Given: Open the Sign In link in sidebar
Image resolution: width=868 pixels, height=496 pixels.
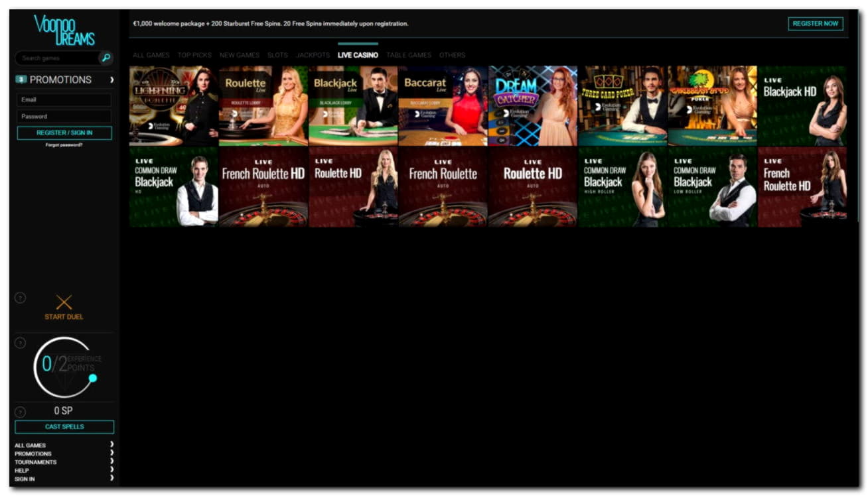Looking at the screenshot, I should click(25, 479).
